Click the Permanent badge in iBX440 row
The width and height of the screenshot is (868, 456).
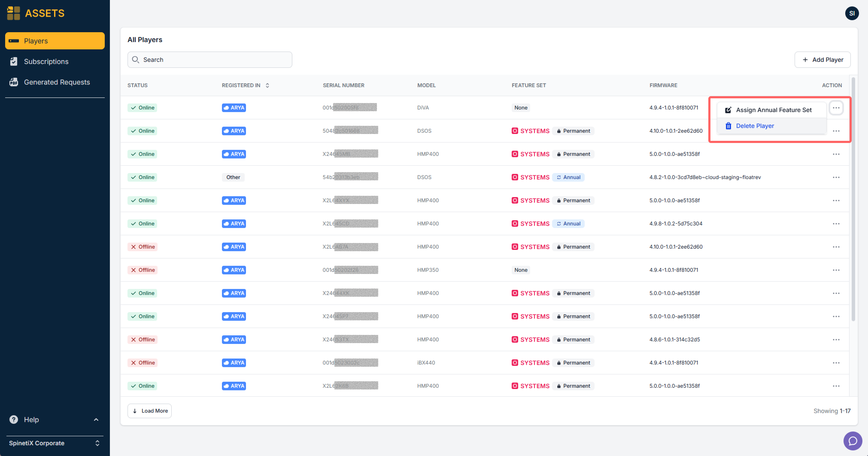(573, 363)
